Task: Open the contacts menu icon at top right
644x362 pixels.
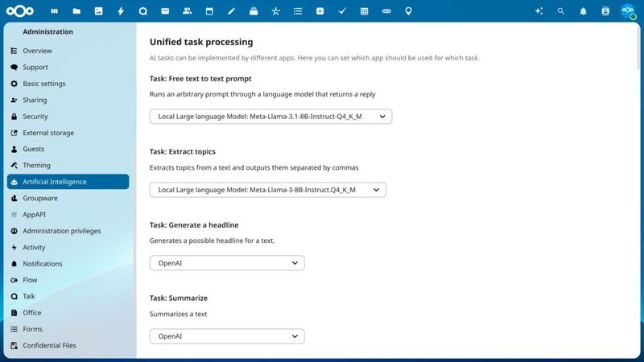Action: click(x=605, y=11)
